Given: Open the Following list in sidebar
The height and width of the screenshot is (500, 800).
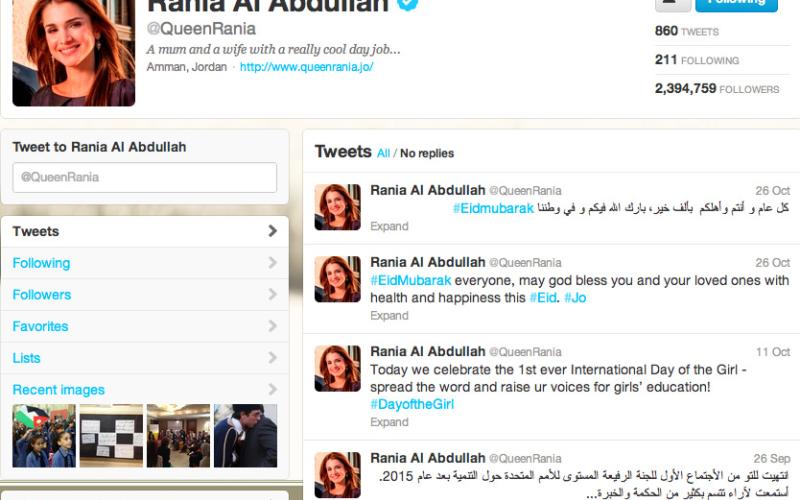Looking at the screenshot, I should 41,263.
